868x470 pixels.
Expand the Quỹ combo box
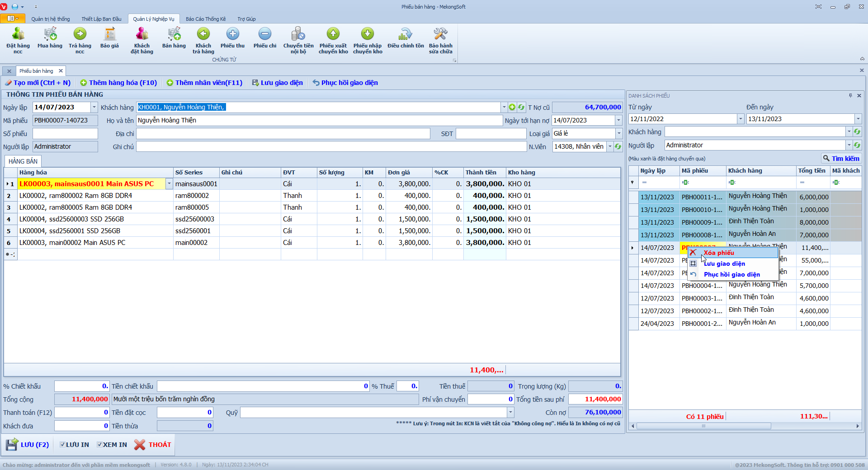pos(510,413)
